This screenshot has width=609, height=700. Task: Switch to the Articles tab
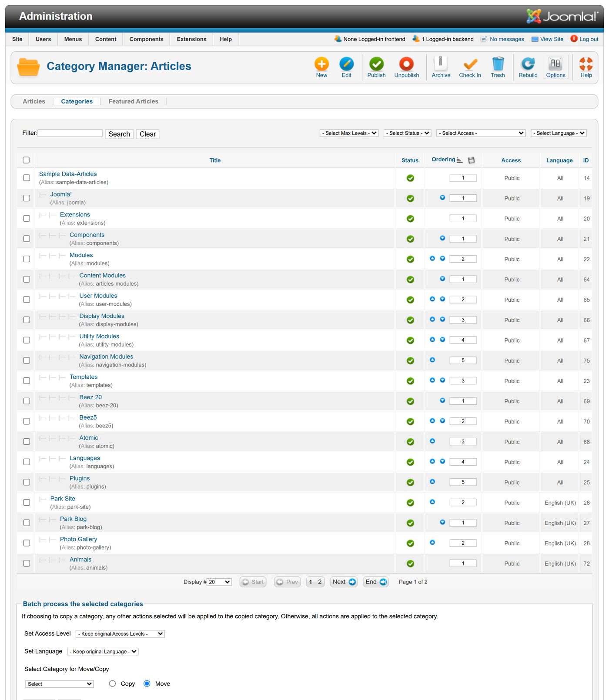click(34, 101)
